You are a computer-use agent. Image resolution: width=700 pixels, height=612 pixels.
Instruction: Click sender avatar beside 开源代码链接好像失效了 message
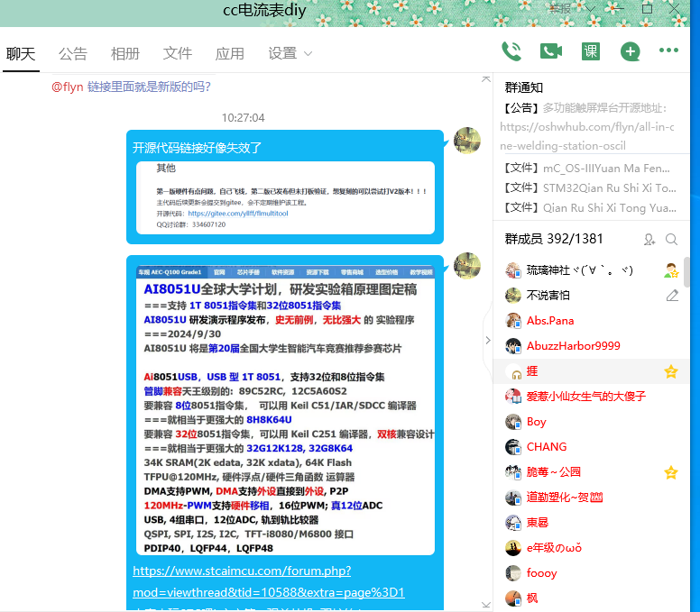467,141
